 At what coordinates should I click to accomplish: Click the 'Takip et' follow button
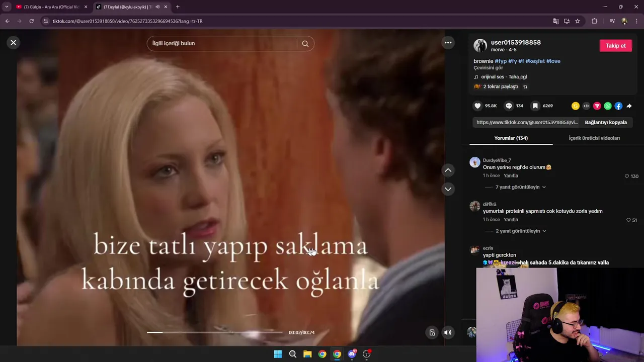pos(615,46)
